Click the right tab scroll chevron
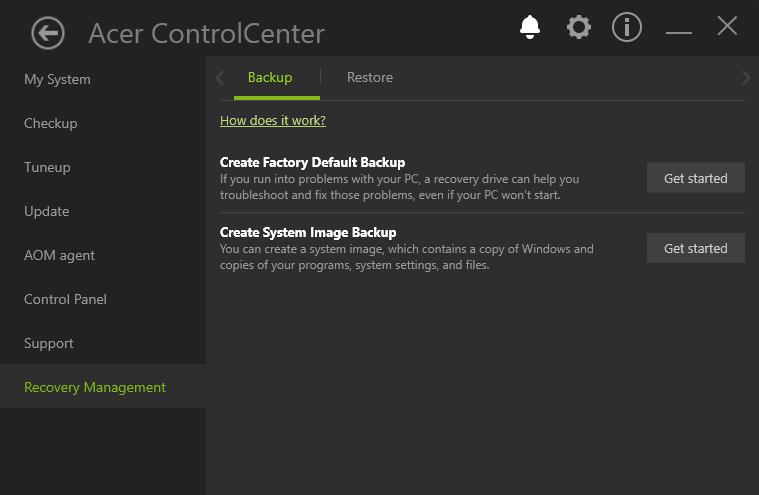Viewport: 759px width, 495px height. 745,78
